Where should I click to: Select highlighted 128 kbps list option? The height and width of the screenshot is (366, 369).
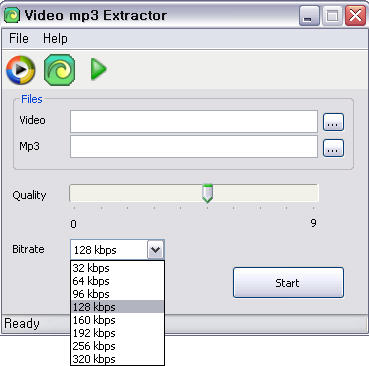coord(117,307)
